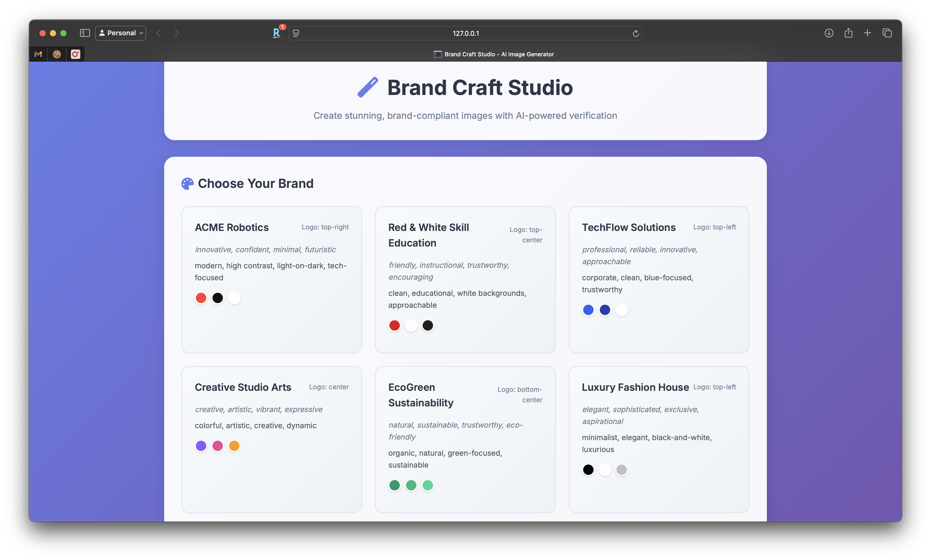Open the red camera pinned tab
The width and height of the screenshot is (931, 560).
[75, 54]
